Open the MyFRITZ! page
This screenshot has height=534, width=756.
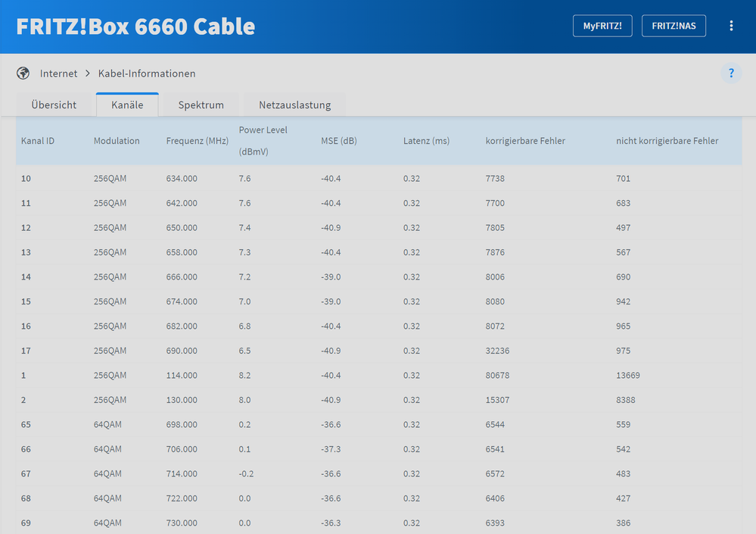(x=602, y=26)
